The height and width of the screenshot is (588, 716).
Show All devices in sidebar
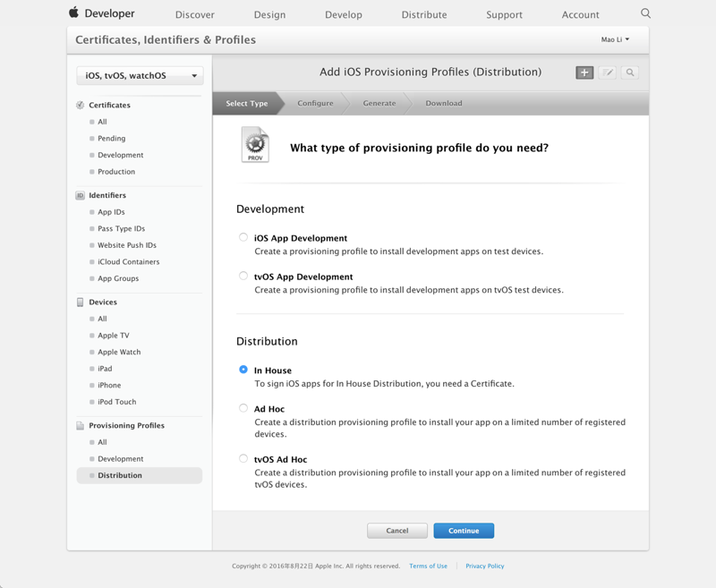tap(102, 319)
